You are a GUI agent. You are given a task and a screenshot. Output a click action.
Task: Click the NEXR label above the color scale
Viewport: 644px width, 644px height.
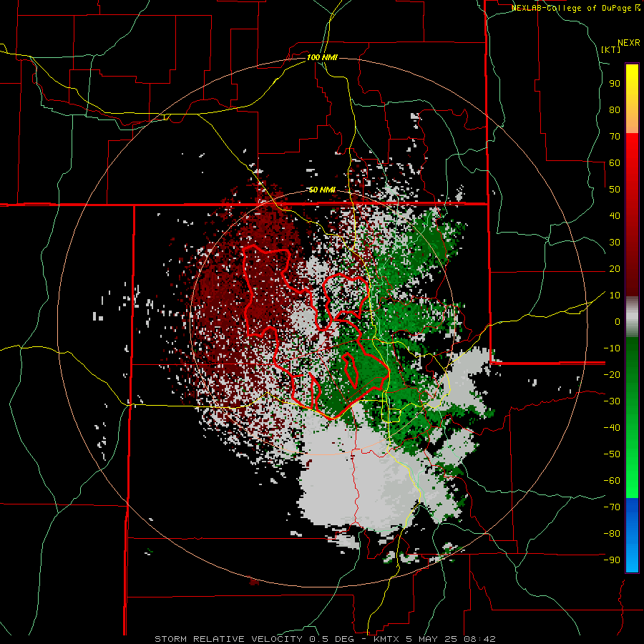[x=629, y=43]
